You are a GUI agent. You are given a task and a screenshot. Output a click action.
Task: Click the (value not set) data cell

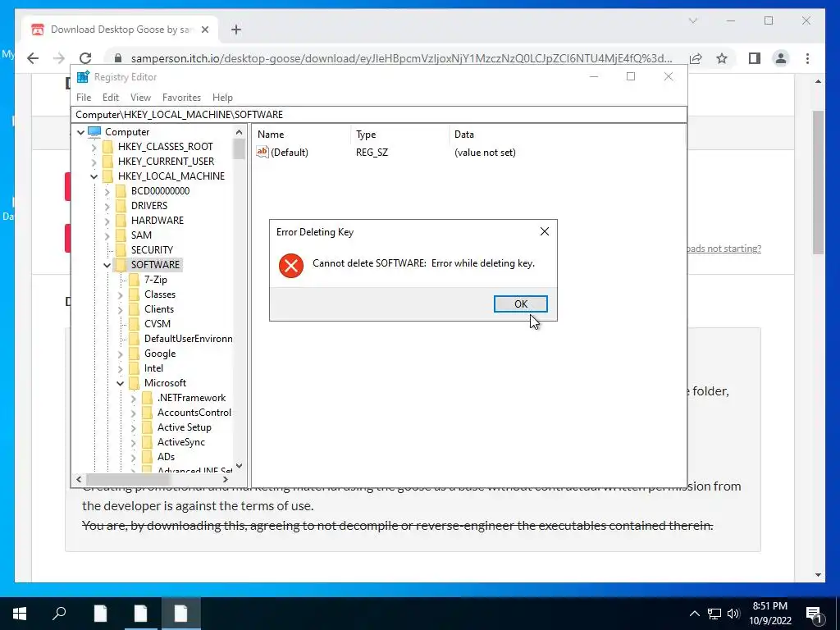coord(485,152)
